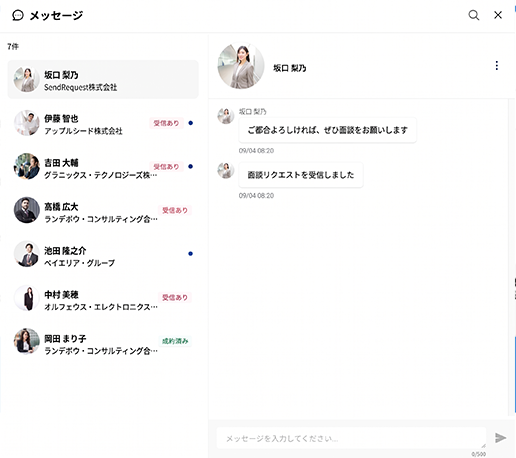
Task: Click the large profile photo in chat header
Action: coord(241,66)
